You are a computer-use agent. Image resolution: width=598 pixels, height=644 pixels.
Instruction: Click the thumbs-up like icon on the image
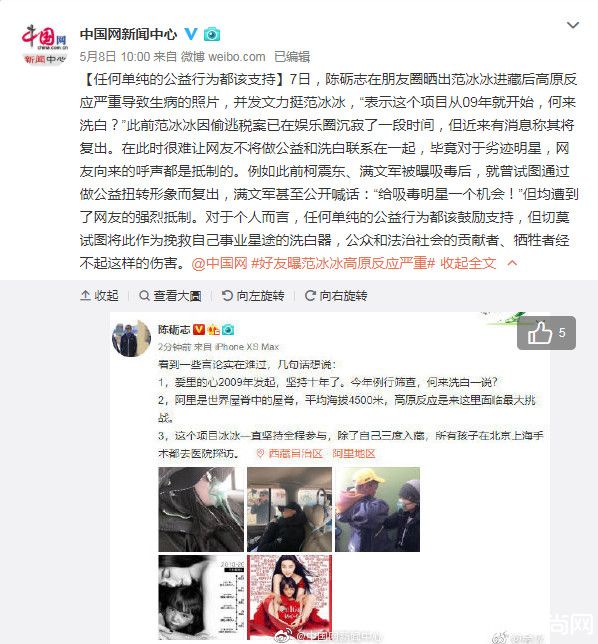pyautogui.click(x=539, y=333)
